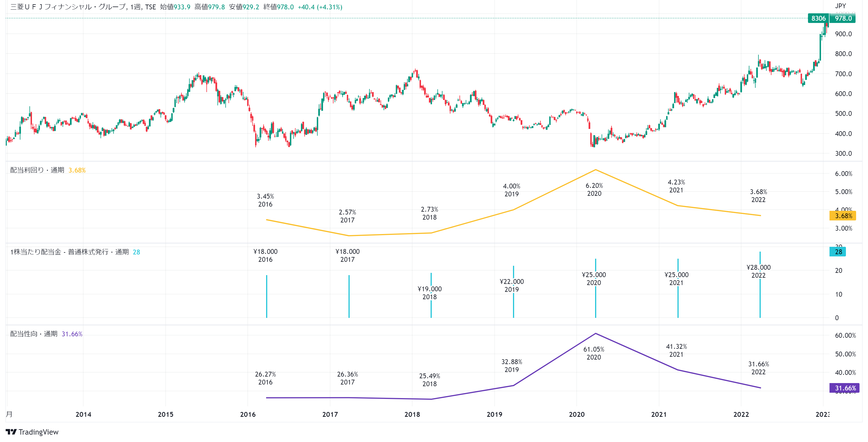Click the 3.68% 2022 yield data label
868x442 pixels.
tap(758, 196)
